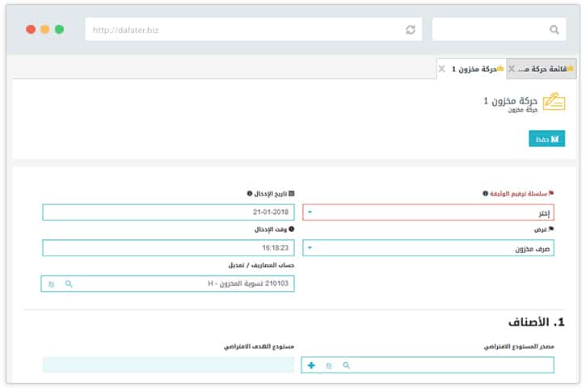The height and width of the screenshot is (392, 586).
Task: Click the info icon next to سلسلة ترقيم الوثيقة
Action: [485, 194]
